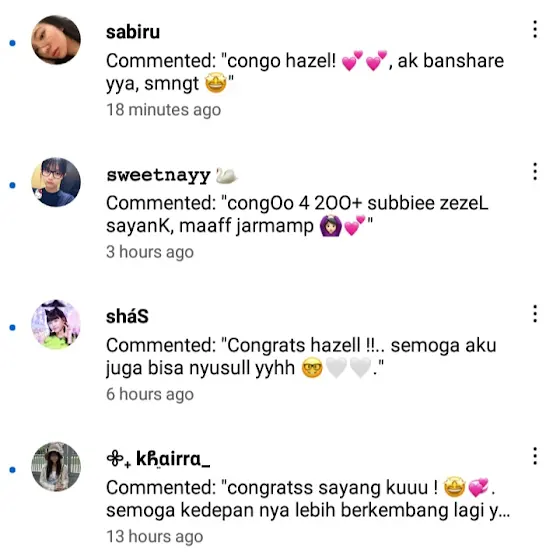Open comment "congOo 4 200+ subbiee"
The width and height of the screenshot is (560, 560).
tap(297, 214)
